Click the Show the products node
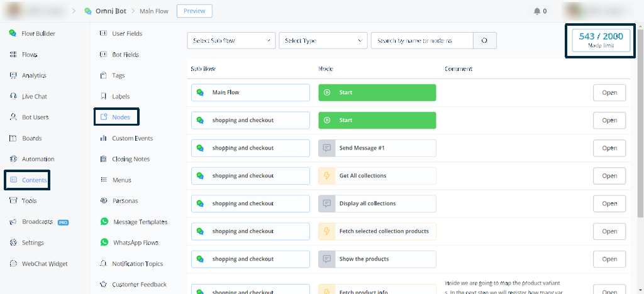Screen dimensions: 644x294 click(377, 259)
